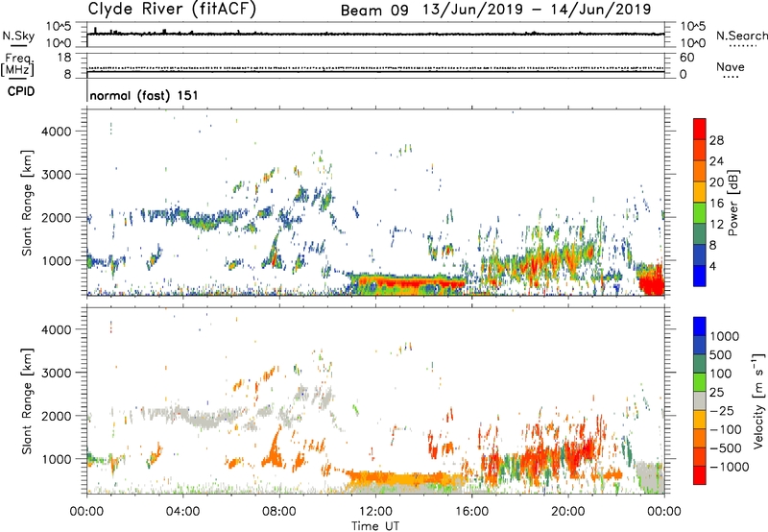Click the gray swatch on Velocity colorbar
The height and width of the screenshot is (532, 768).
(700, 400)
